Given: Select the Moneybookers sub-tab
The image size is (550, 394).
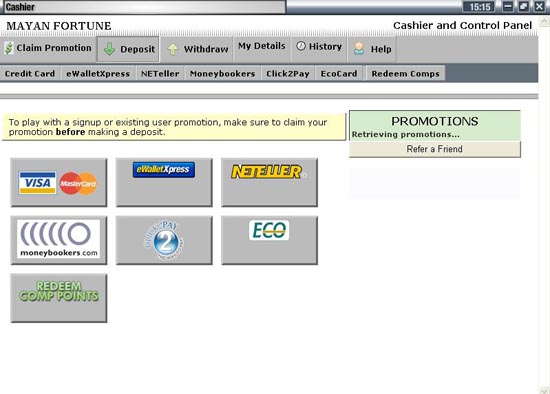Looking at the screenshot, I should [222, 74].
